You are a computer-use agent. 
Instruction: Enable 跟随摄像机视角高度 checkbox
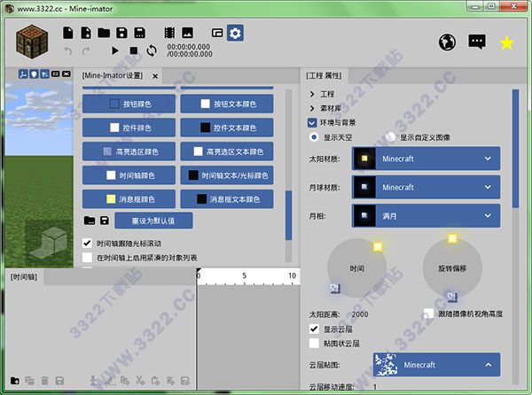pos(428,314)
